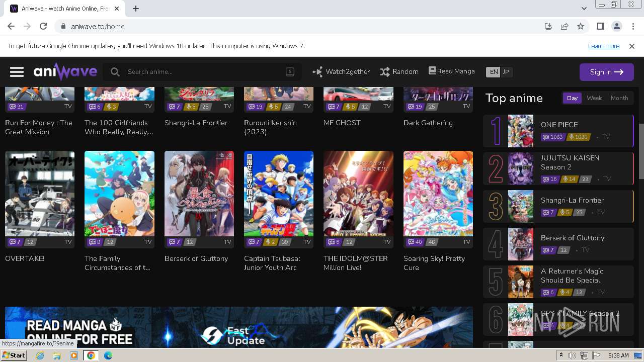Viewport: 644px width, 362px height.
Task: Share this page icon
Action: pyautogui.click(x=565, y=27)
